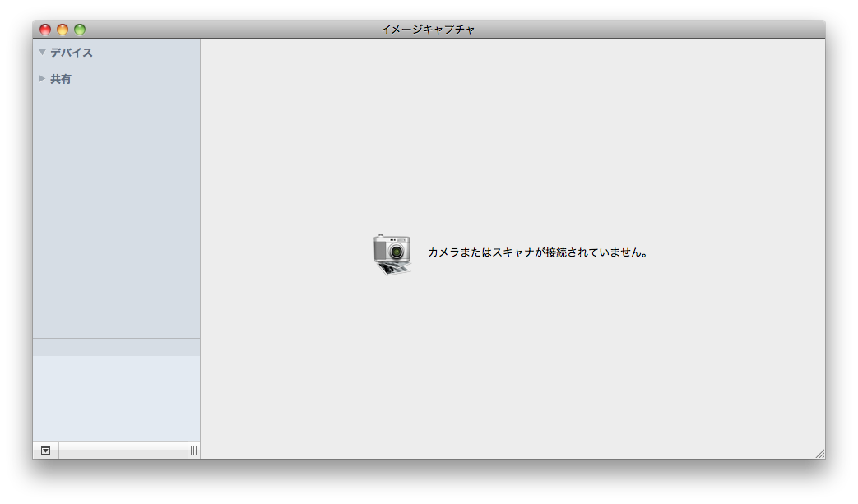The height and width of the screenshot is (504, 858).
Task: Click the イメージキャプチャ window title text
Action: point(428,30)
